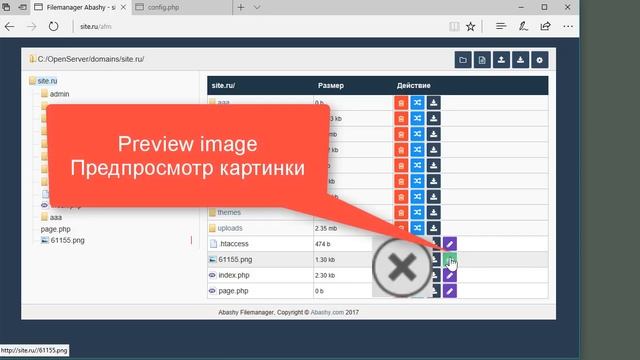640x360 pixels.
Task: Click the site.ru/ column header
Action: click(x=223, y=86)
